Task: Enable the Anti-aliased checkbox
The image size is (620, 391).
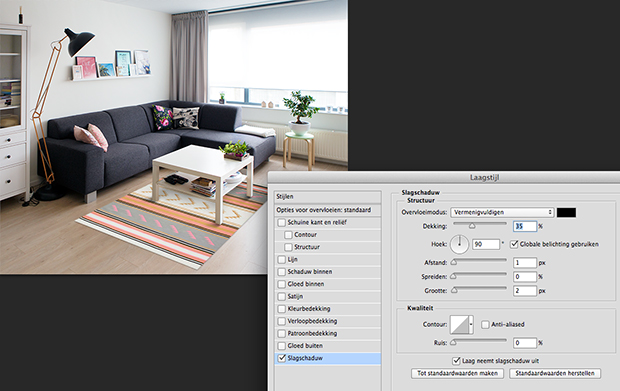Action: [x=485, y=325]
